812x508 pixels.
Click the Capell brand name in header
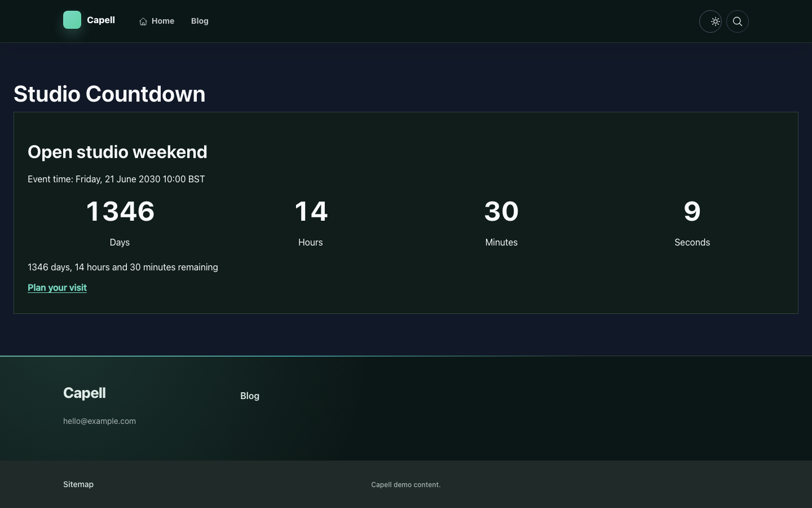[x=101, y=20]
